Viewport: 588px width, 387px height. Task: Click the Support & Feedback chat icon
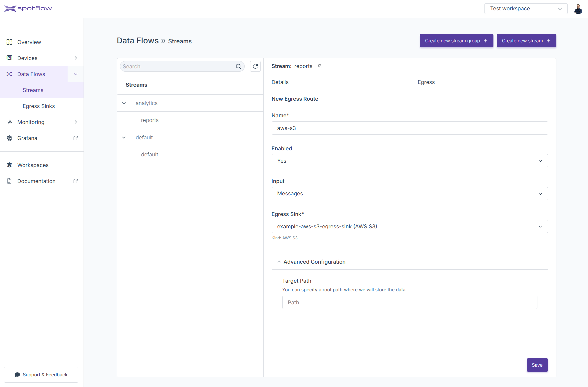point(17,375)
